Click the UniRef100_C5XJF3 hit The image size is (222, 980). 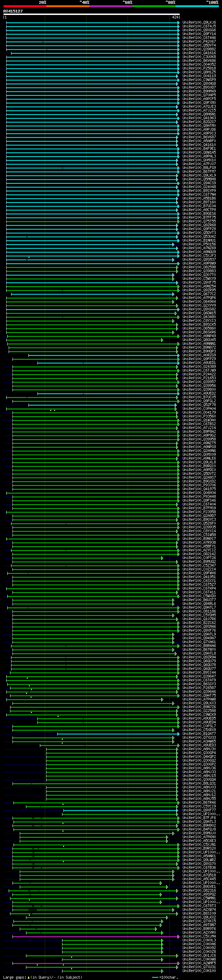pyautogui.click(x=199, y=256)
